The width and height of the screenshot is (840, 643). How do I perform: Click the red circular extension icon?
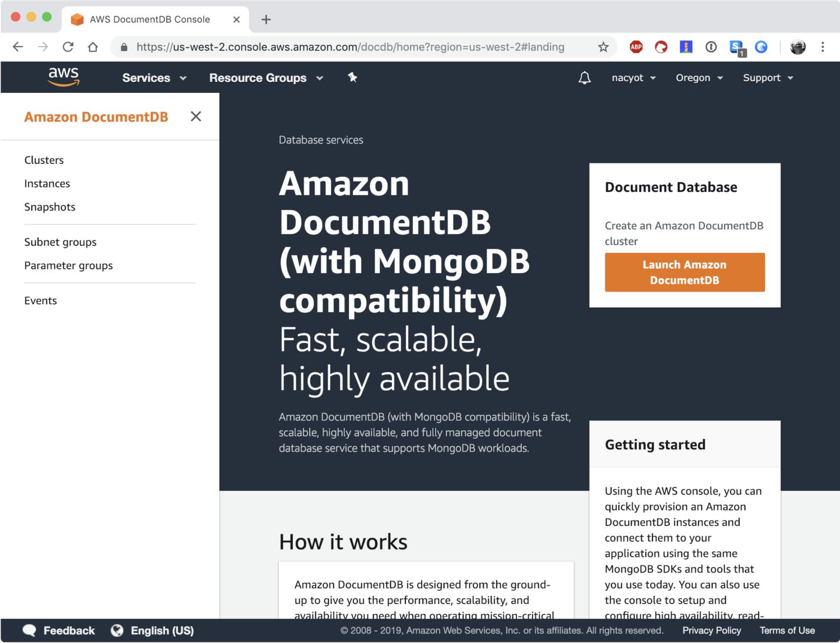(x=661, y=47)
